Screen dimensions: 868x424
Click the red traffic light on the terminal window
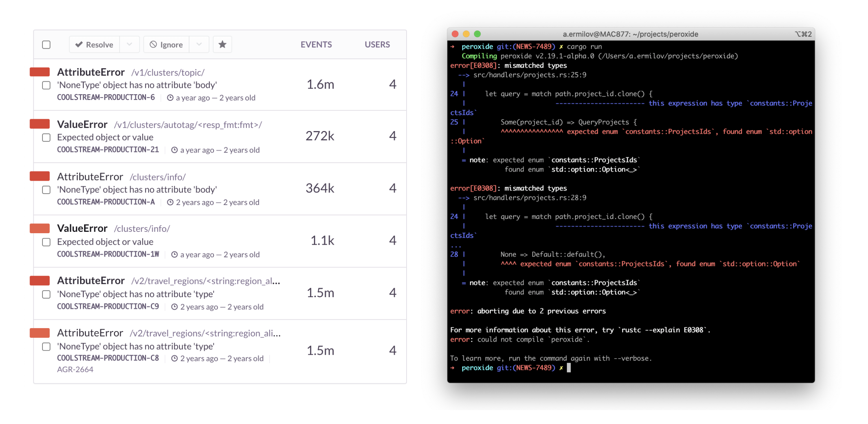pyautogui.click(x=455, y=34)
